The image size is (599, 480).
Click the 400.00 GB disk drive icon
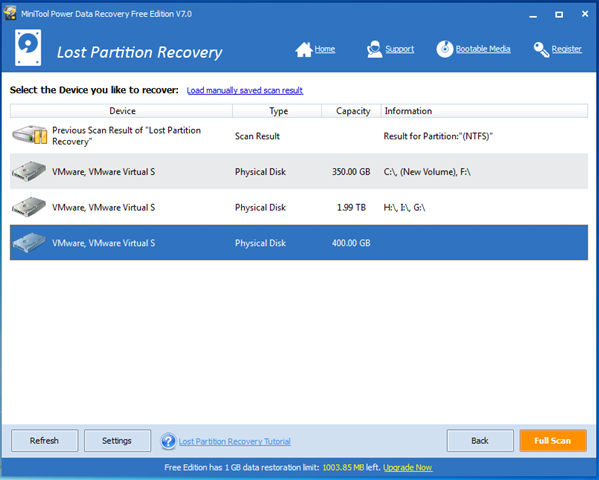coord(29,243)
